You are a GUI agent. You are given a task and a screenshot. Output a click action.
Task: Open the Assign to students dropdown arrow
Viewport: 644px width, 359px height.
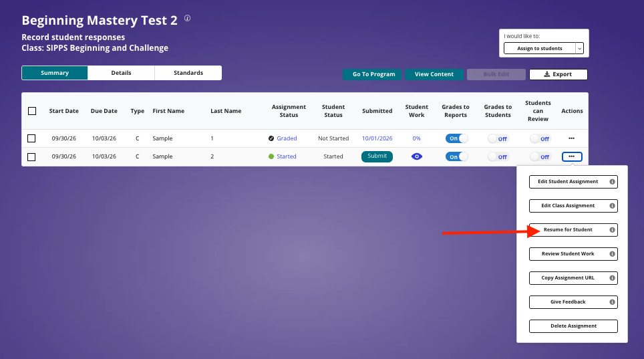(579, 49)
